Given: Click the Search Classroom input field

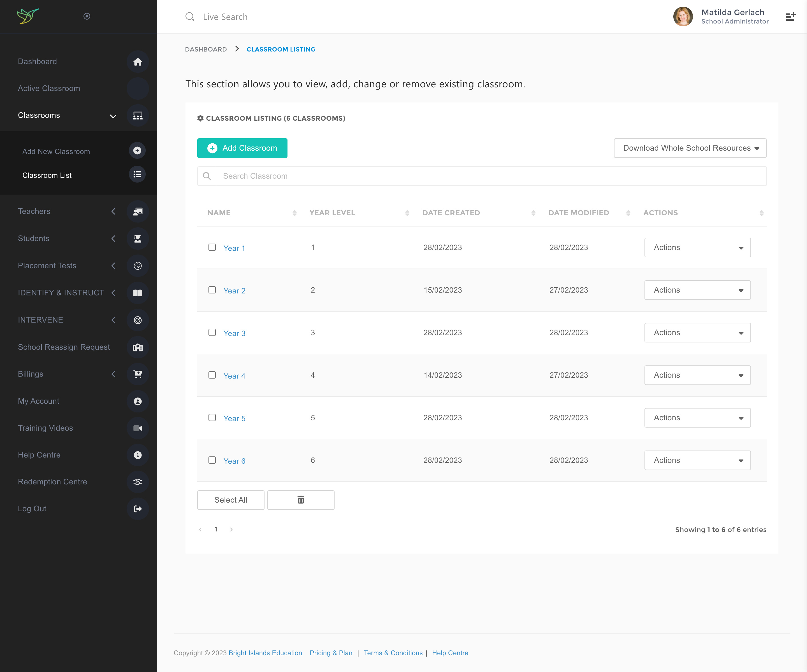Looking at the screenshot, I should 490,176.
